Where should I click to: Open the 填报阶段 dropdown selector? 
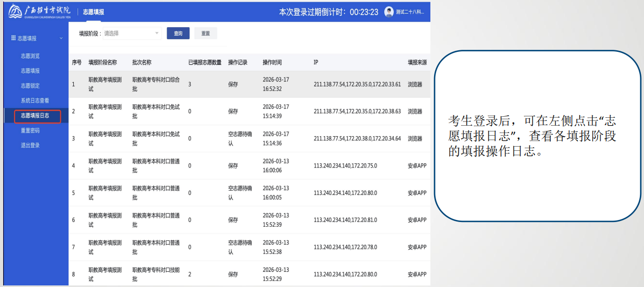[131, 34]
